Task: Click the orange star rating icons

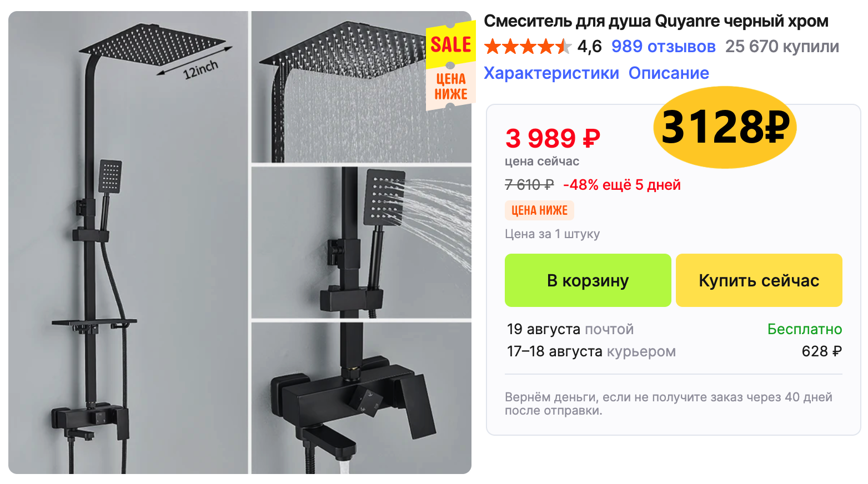Action: tap(528, 47)
